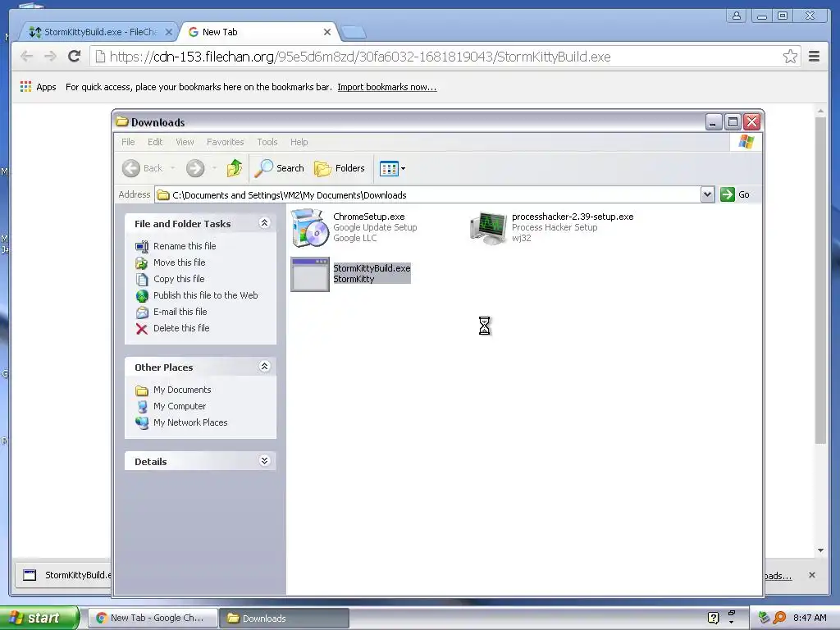Open Chrome user profile button

click(x=737, y=16)
